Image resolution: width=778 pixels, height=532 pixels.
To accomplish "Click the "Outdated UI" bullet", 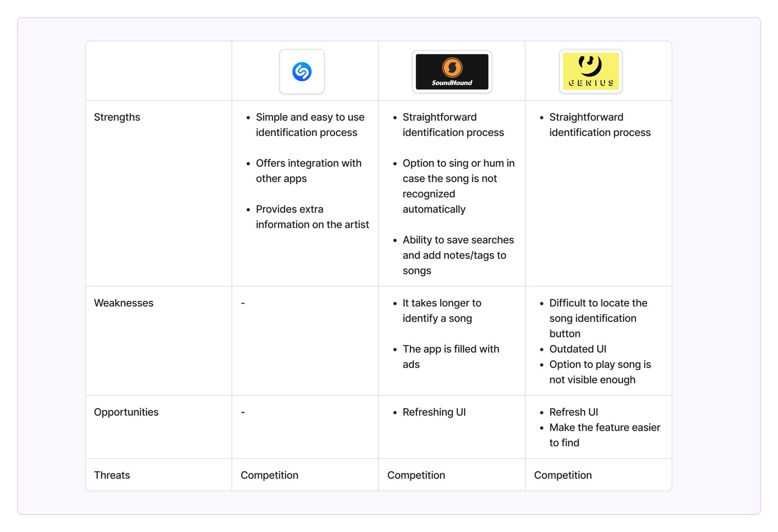I will click(578, 349).
